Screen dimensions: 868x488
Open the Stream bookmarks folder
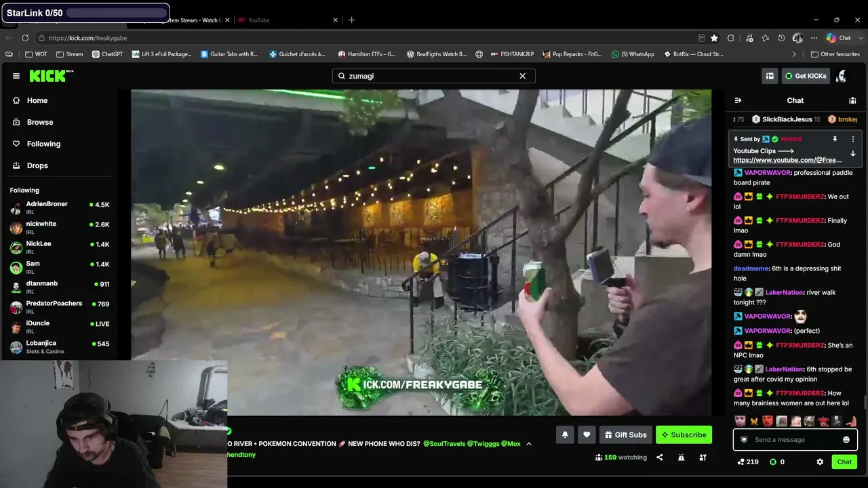point(69,54)
